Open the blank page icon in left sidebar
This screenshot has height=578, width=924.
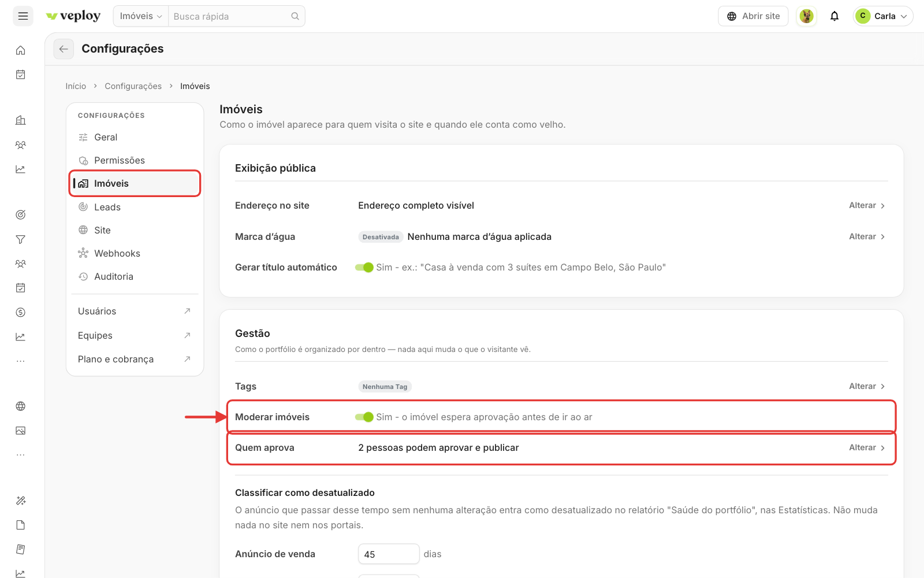point(21,525)
